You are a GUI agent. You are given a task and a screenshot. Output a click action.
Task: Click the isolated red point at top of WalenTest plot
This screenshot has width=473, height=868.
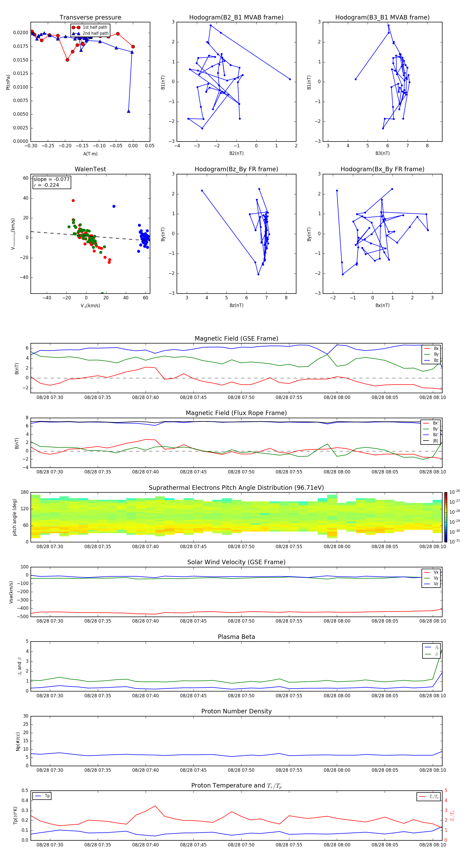(73, 200)
